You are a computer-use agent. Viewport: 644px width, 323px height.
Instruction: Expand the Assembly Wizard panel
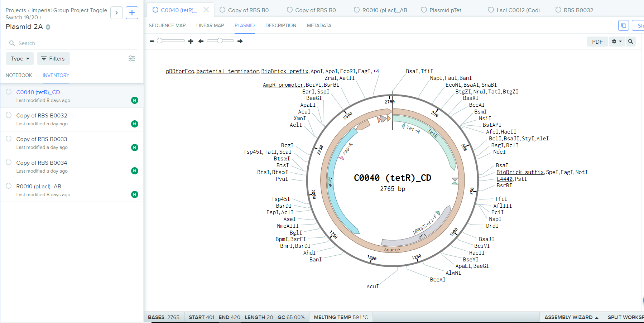pyautogui.click(x=571, y=317)
